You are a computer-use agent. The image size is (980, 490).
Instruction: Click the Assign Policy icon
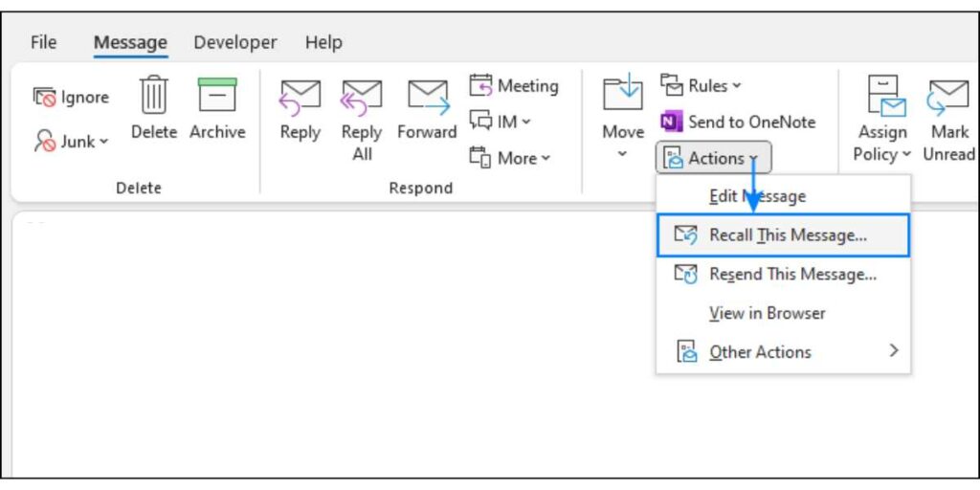(x=887, y=97)
